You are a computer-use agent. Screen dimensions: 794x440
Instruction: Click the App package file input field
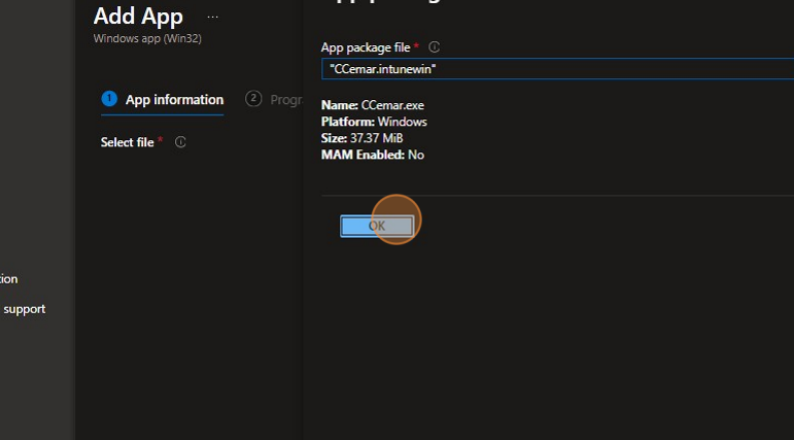pos(555,69)
